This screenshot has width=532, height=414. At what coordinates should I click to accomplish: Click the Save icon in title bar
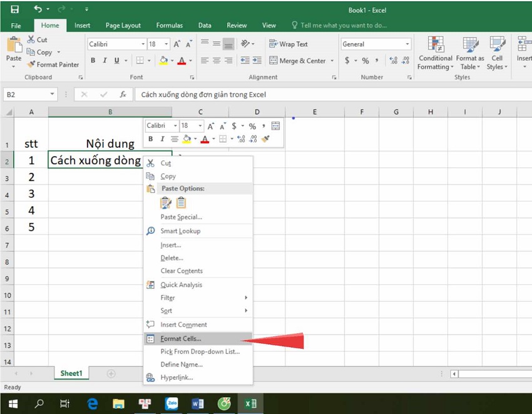[x=14, y=9]
